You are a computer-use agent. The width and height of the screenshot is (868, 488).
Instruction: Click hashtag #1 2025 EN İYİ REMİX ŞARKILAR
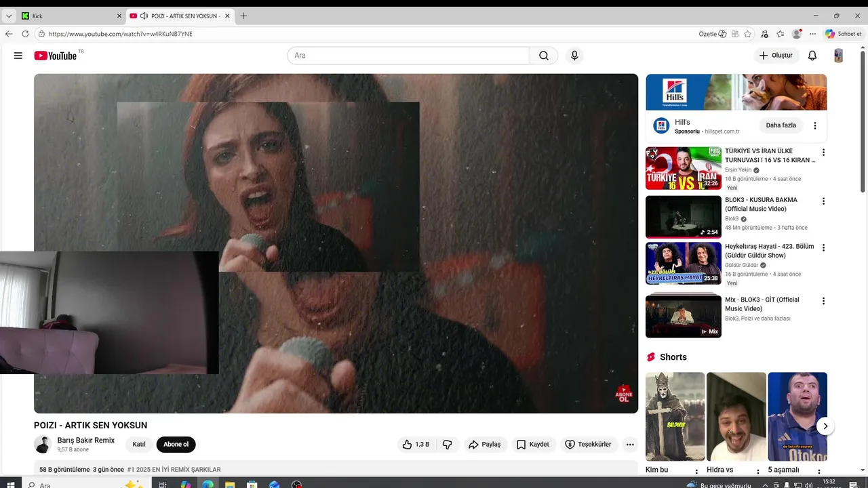click(x=174, y=470)
